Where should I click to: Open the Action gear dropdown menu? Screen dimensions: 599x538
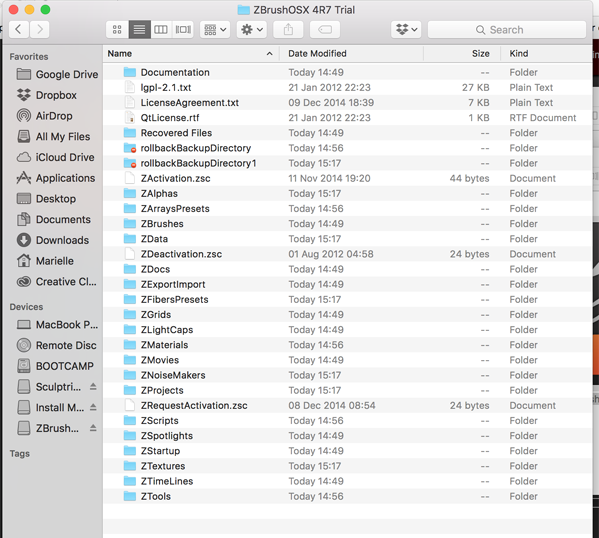pyautogui.click(x=252, y=29)
